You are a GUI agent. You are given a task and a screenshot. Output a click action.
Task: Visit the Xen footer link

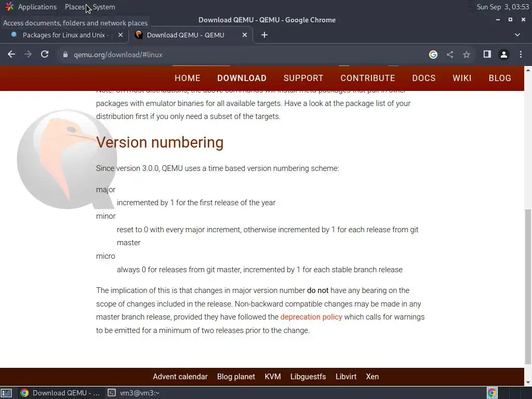tap(372, 377)
